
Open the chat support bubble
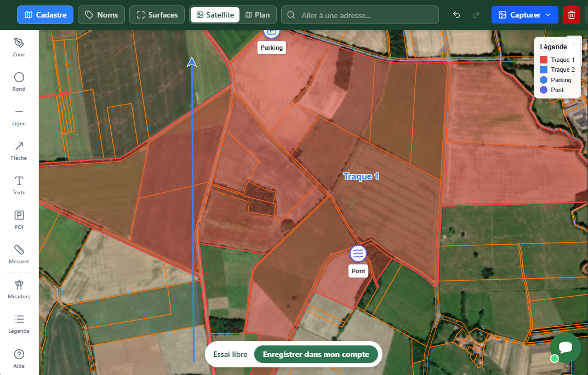[x=565, y=347]
